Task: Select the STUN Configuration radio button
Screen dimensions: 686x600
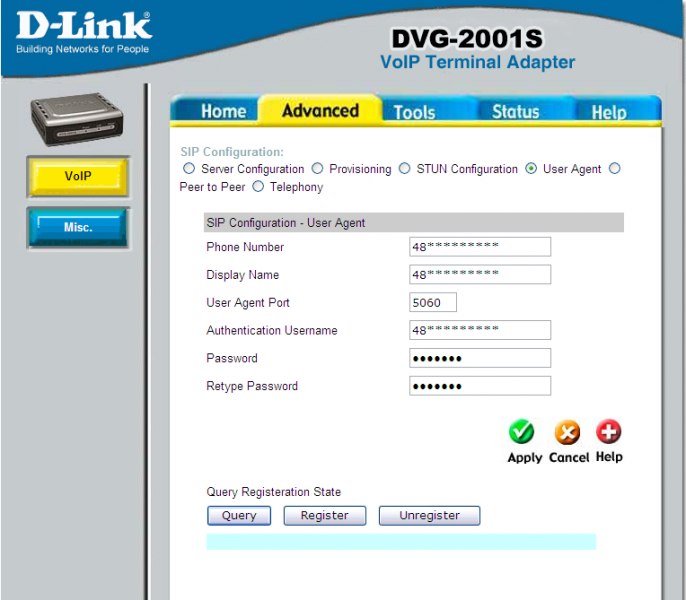Action: tap(404, 168)
